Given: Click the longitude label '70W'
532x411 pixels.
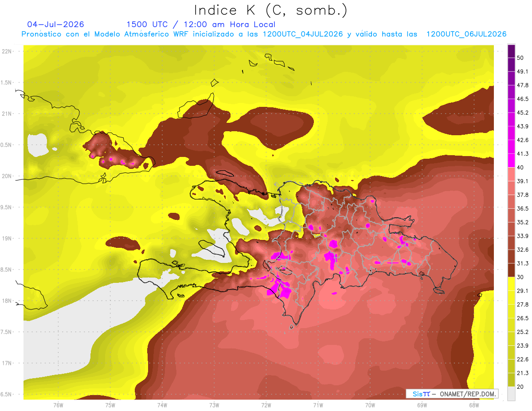Looking at the screenshot, I should coord(370,405).
